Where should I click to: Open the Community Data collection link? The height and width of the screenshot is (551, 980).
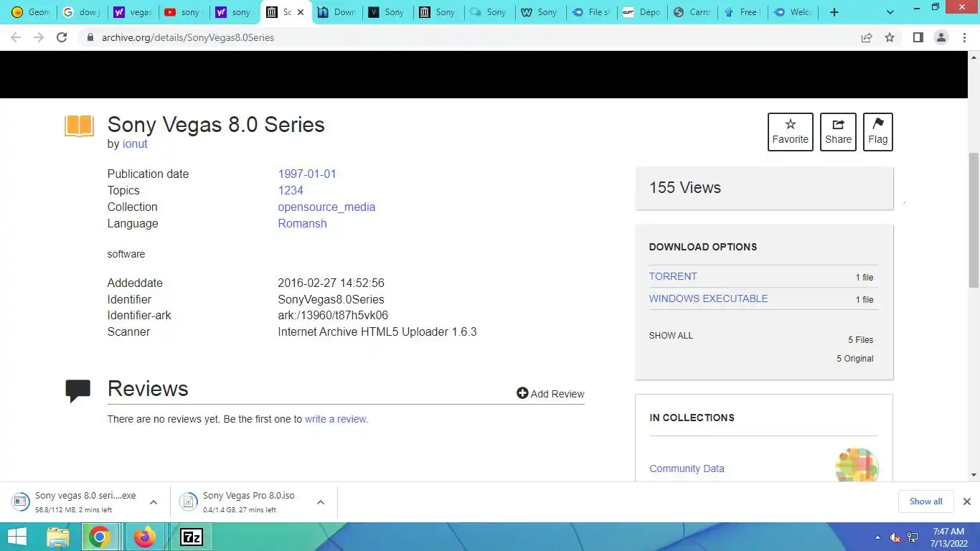(687, 468)
